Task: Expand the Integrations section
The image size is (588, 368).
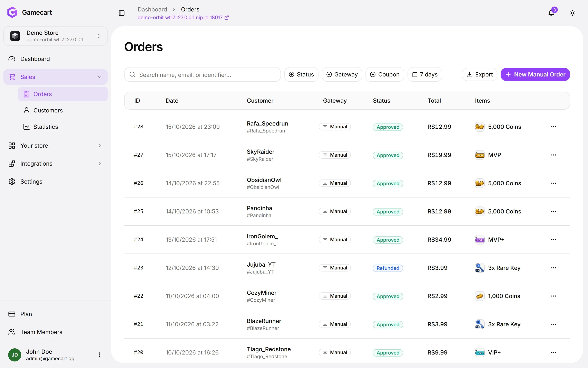Action: click(x=55, y=164)
